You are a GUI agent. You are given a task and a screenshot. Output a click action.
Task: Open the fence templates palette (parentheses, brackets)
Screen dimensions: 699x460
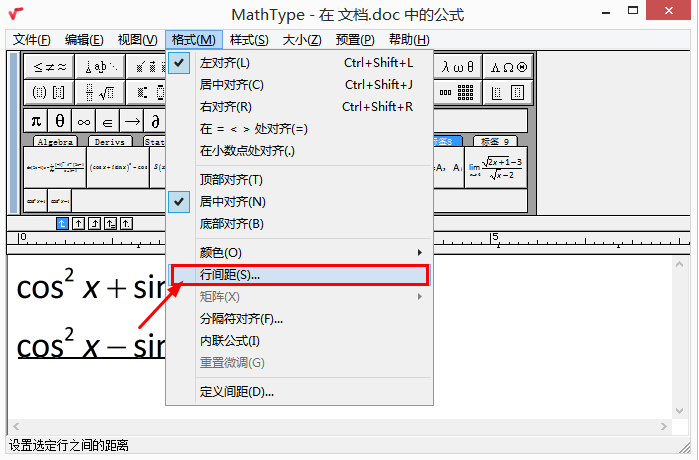coord(49,92)
